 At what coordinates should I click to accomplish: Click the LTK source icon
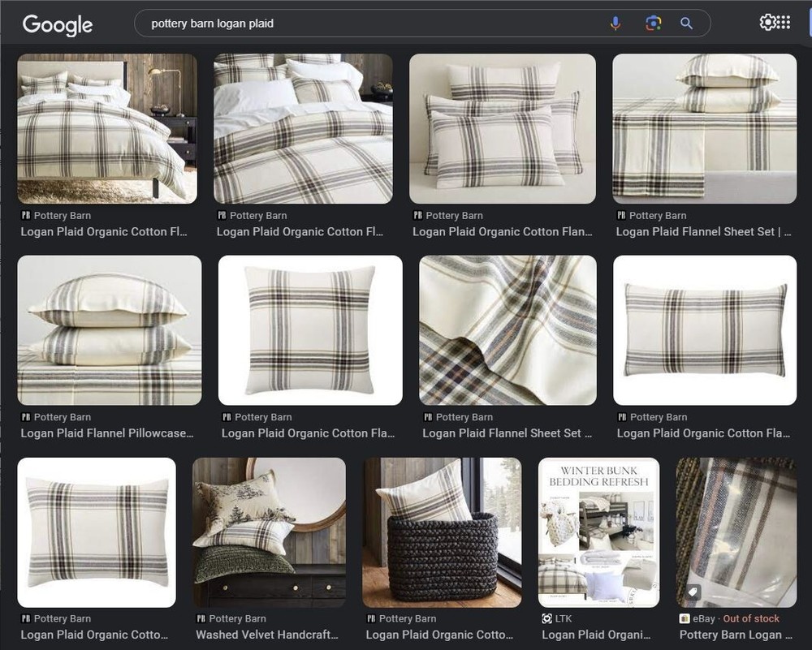[546, 618]
